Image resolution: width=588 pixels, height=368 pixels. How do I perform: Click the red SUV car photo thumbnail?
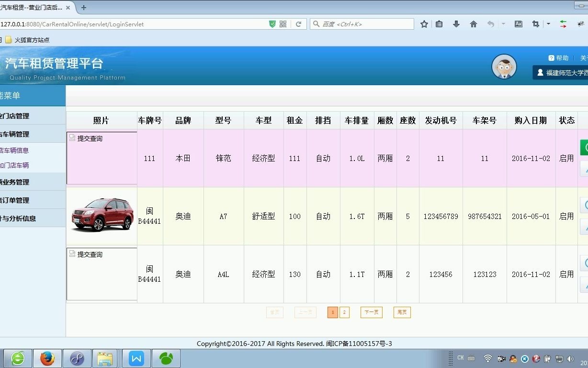coord(102,216)
